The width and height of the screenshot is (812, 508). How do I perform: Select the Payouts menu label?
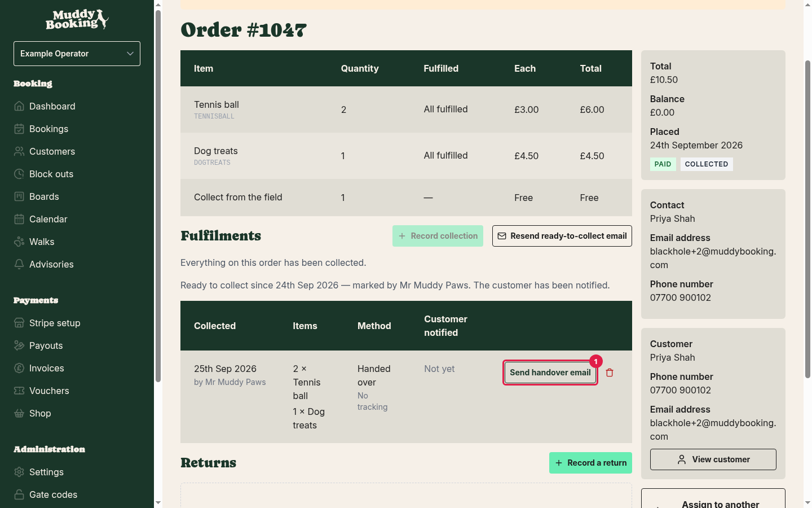point(46,345)
